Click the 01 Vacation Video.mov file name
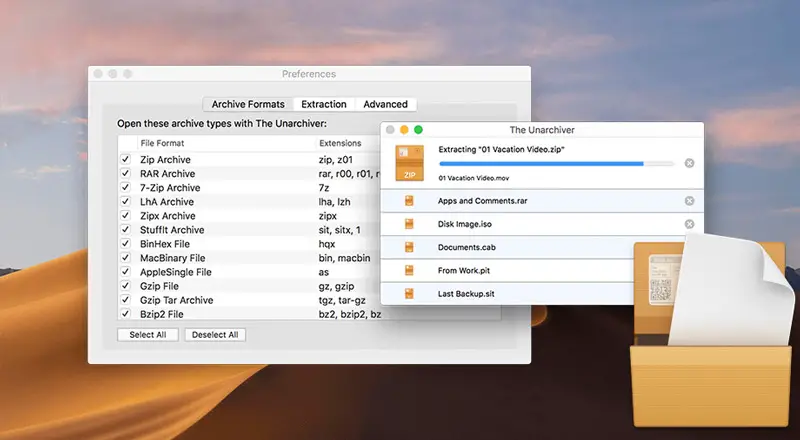 point(474,178)
